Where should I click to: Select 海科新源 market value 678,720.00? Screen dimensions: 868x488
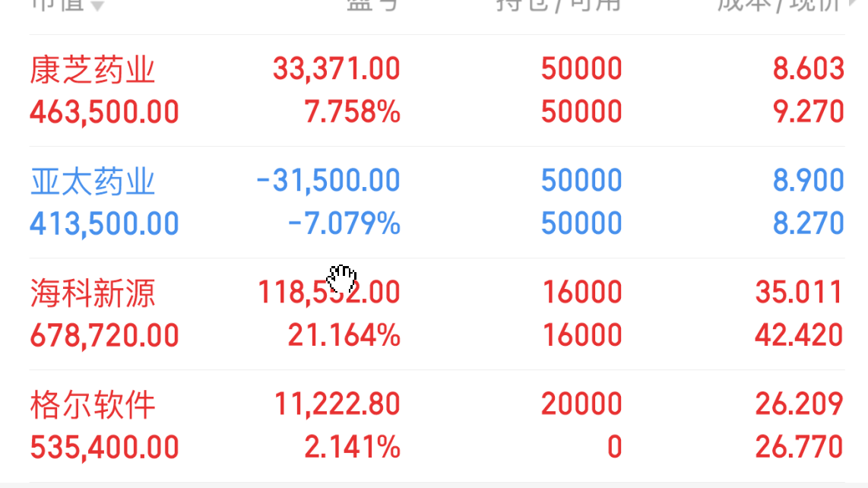tap(104, 336)
